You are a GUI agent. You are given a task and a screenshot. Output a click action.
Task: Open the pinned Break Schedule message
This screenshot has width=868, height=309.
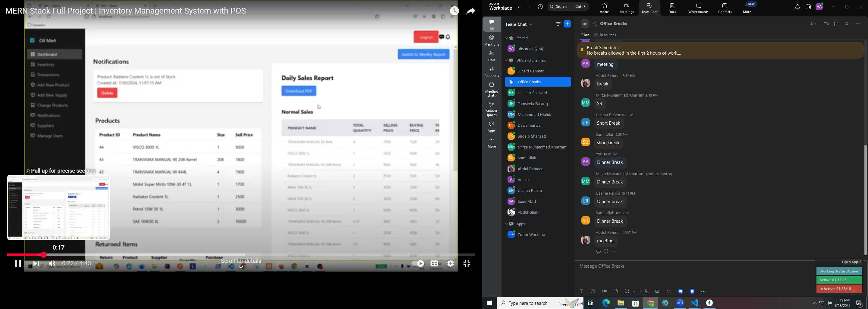coord(720,50)
